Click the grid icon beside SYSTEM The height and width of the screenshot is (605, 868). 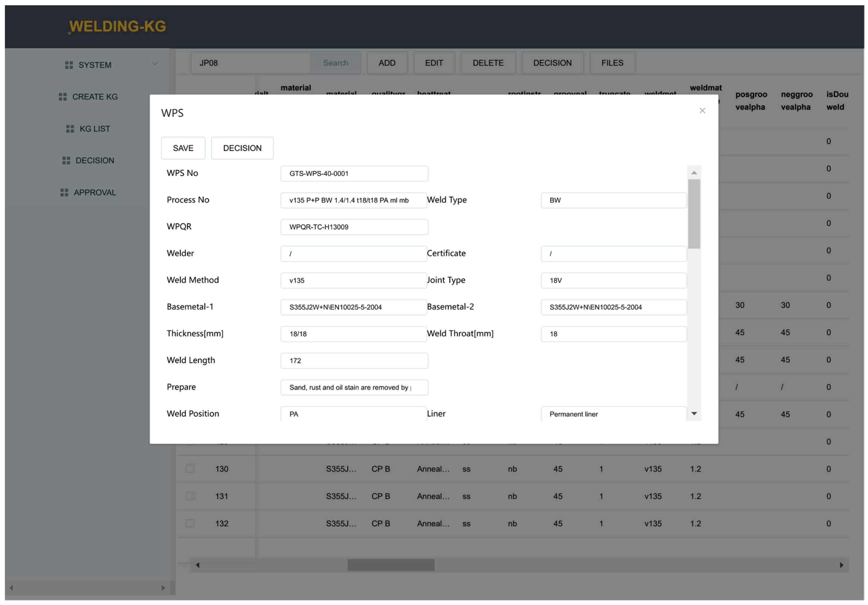(69, 65)
